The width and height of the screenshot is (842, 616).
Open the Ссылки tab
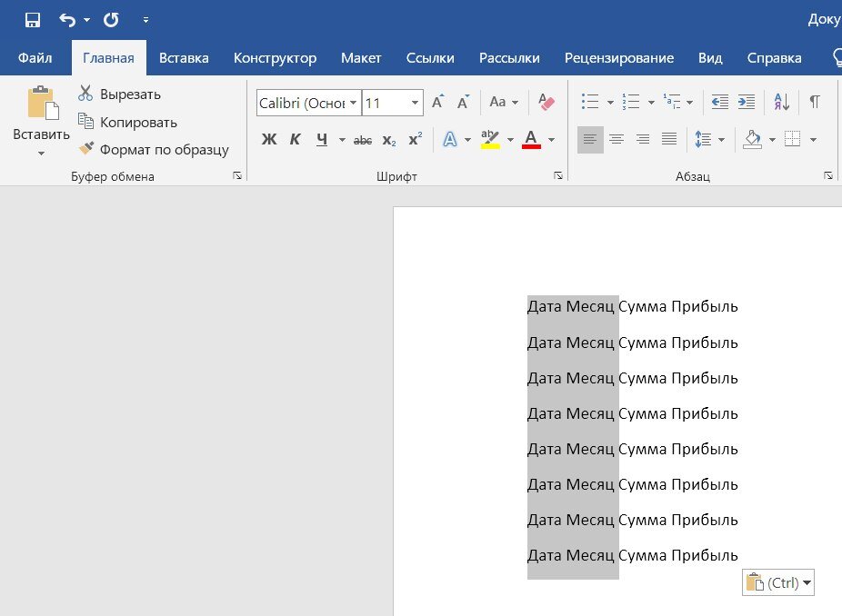click(430, 58)
